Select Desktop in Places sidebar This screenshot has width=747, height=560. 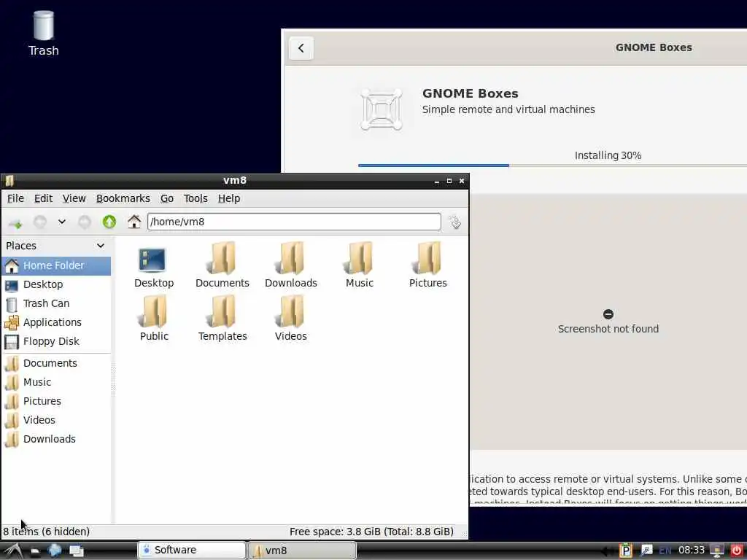tap(56, 285)
